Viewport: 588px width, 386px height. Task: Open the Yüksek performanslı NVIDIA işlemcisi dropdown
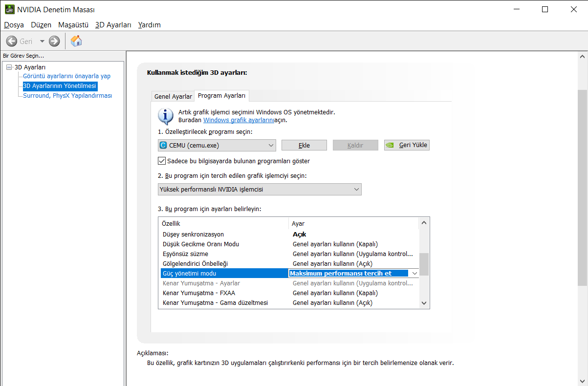pyautogui.click(x=260, y=189)
